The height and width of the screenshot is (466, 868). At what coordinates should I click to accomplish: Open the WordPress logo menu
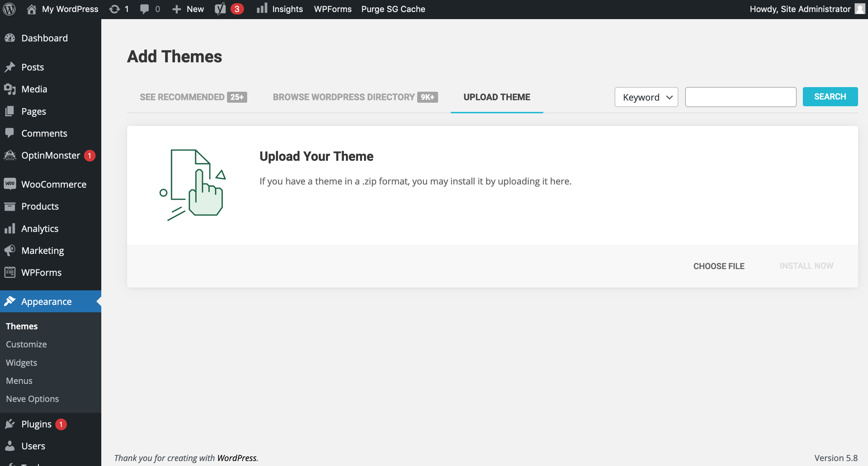(x=9, y=9)
